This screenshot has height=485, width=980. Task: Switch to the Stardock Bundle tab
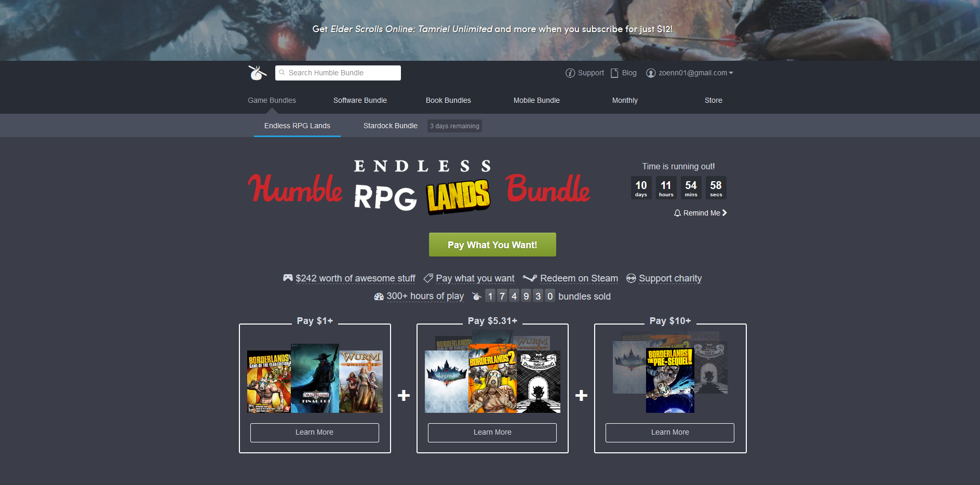point(391,126)
